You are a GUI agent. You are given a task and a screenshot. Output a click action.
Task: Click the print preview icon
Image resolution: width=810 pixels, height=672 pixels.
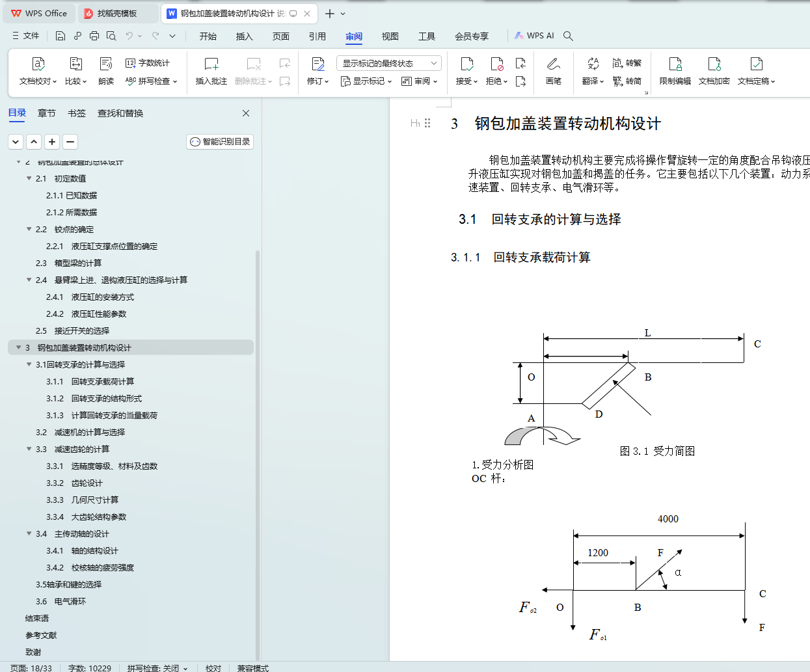111,36
